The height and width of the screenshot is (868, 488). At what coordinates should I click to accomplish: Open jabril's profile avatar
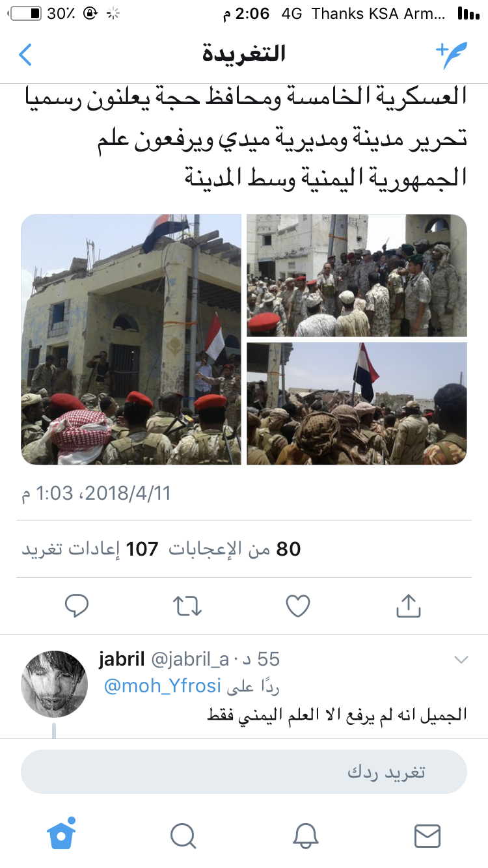click(54, 683)
